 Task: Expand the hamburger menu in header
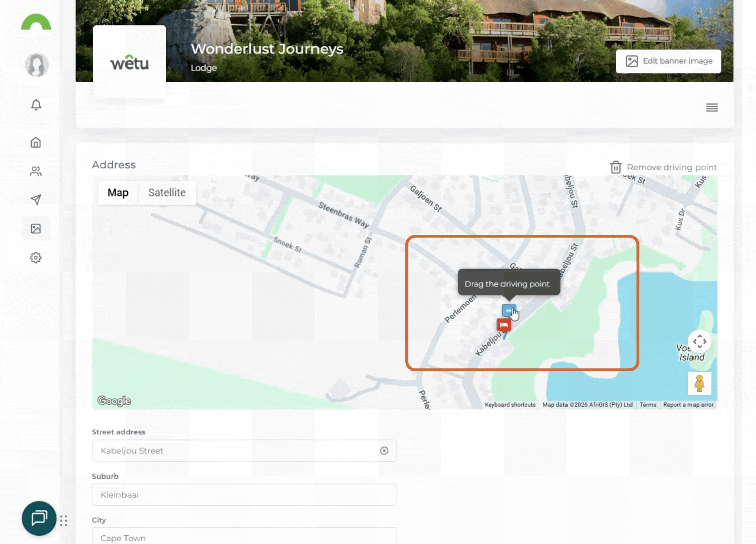[712, 108]
